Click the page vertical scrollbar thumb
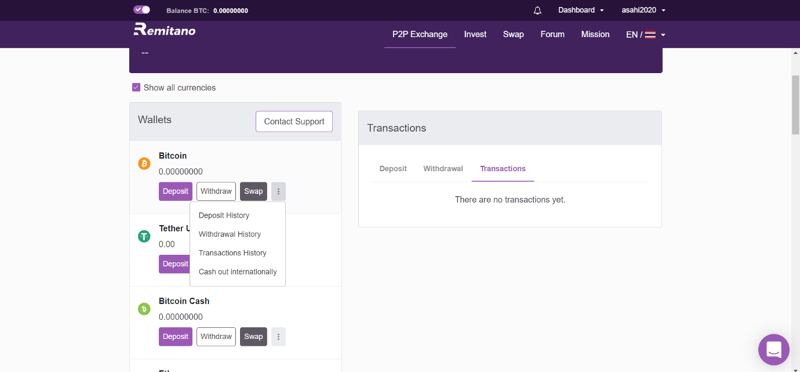Screen dimensions: 800x372 pos(795,105)
